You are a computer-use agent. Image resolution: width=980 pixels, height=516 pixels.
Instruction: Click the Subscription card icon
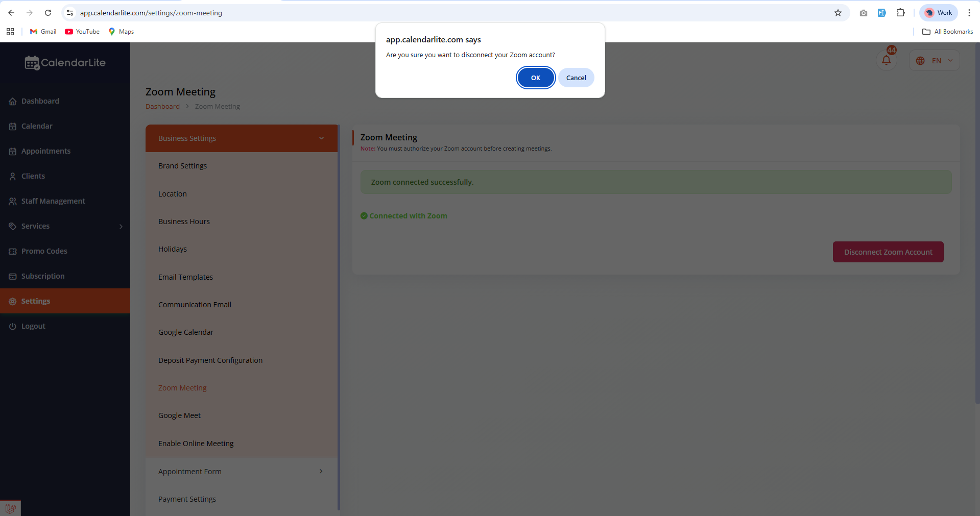pos(13,277)
